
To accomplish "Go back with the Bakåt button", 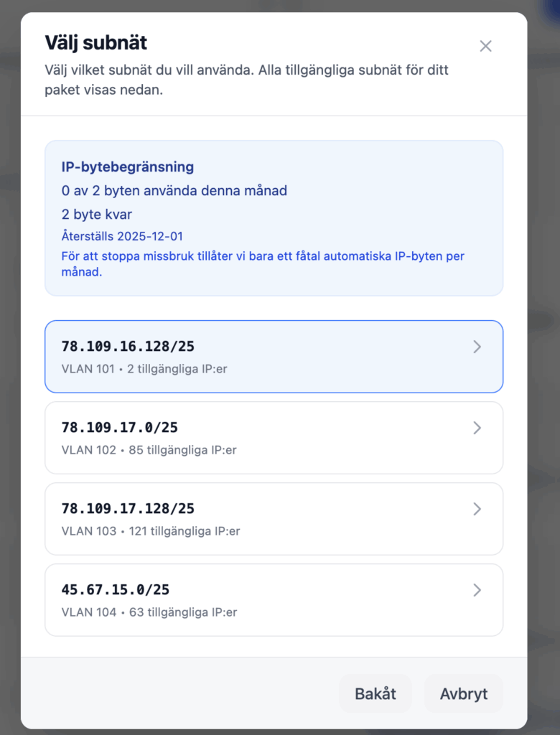I will coord(375,693).
